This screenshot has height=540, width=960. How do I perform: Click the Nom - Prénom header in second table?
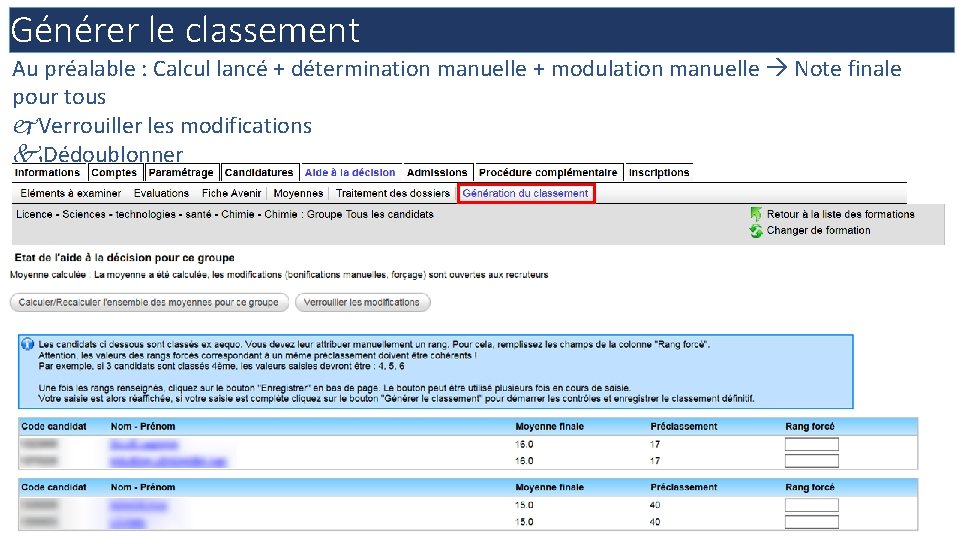[143, 487]
